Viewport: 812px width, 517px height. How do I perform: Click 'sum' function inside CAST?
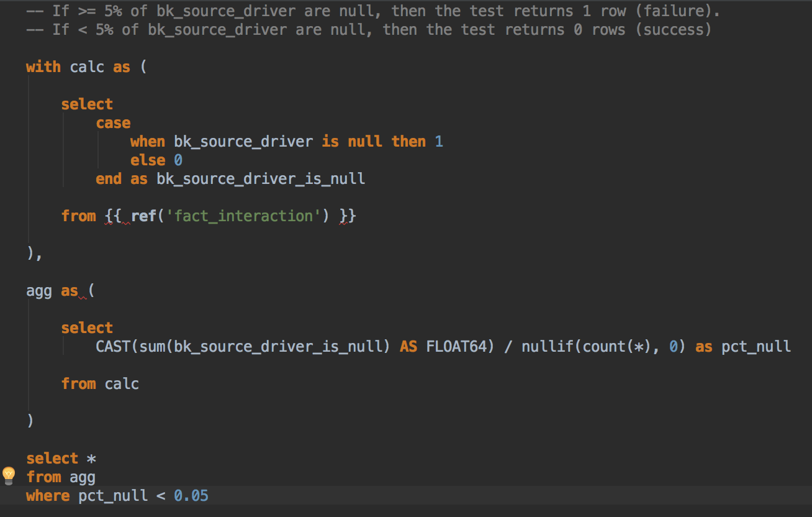(152, 347)
